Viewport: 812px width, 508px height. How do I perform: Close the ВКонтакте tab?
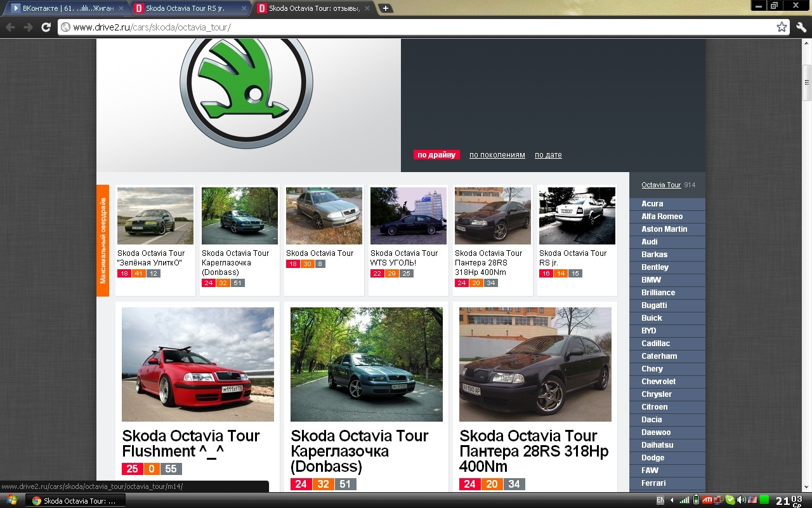pos(121,9)
